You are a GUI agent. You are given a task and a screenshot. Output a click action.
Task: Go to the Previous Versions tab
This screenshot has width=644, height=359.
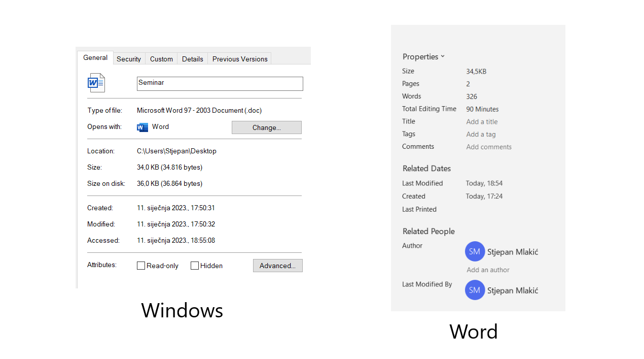pos(240,59)
